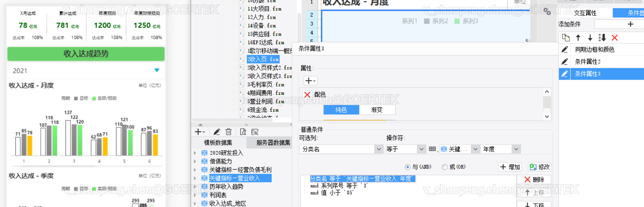This screenshot has height=207, width=644.
Task: Select the condition line 分类名 等于
Action: tap(362, 179)
